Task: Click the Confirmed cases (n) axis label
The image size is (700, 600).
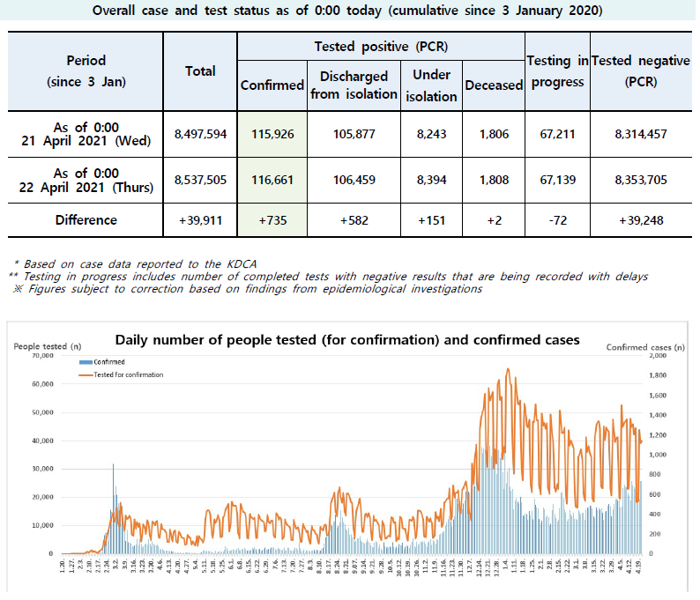Action: pyautogui.click(x=645, y=348)
